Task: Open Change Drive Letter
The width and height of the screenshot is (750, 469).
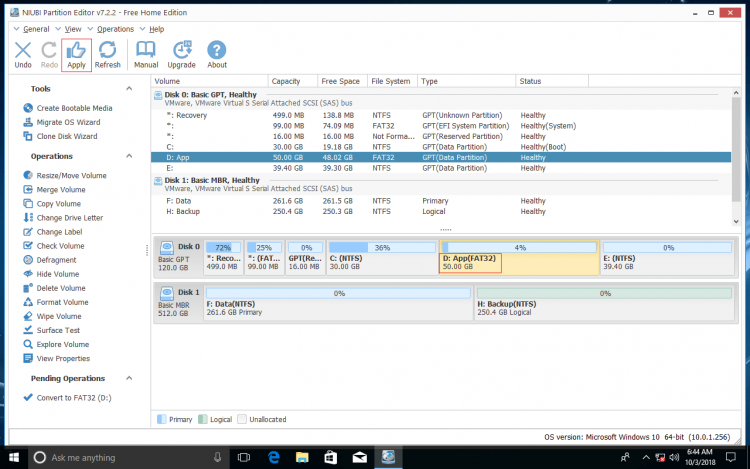Action: click(63, 218)
